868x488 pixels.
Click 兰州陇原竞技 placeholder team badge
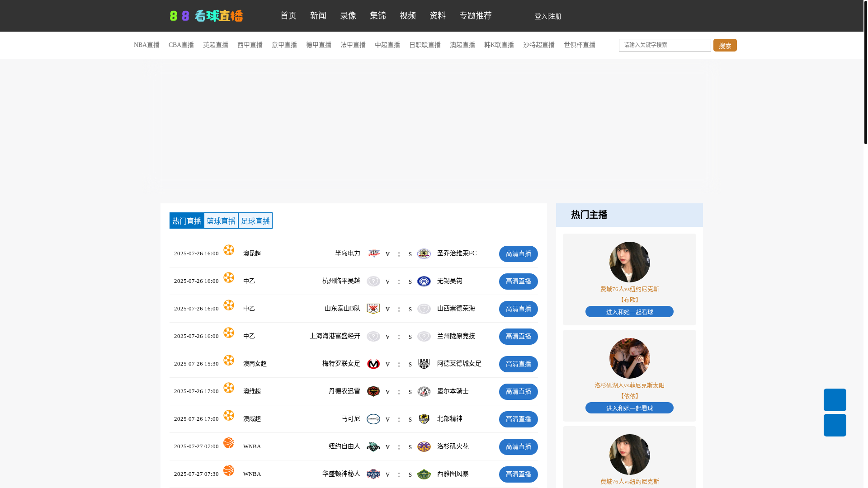pos(424,336)
